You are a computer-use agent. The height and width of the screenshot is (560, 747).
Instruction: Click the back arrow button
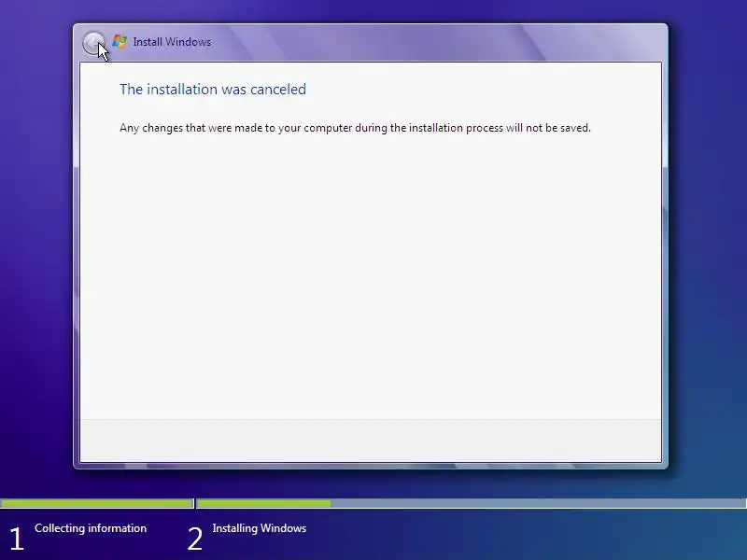[x=93, y=43]
